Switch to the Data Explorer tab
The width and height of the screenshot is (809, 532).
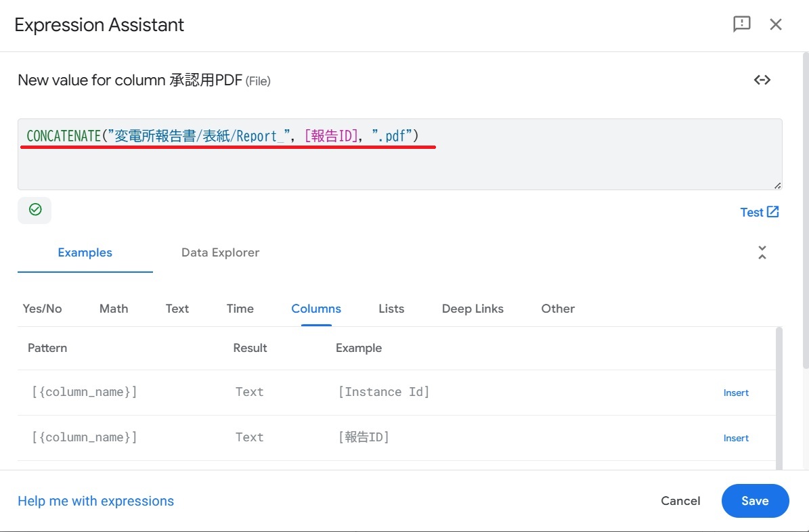(x=220, y=252)
